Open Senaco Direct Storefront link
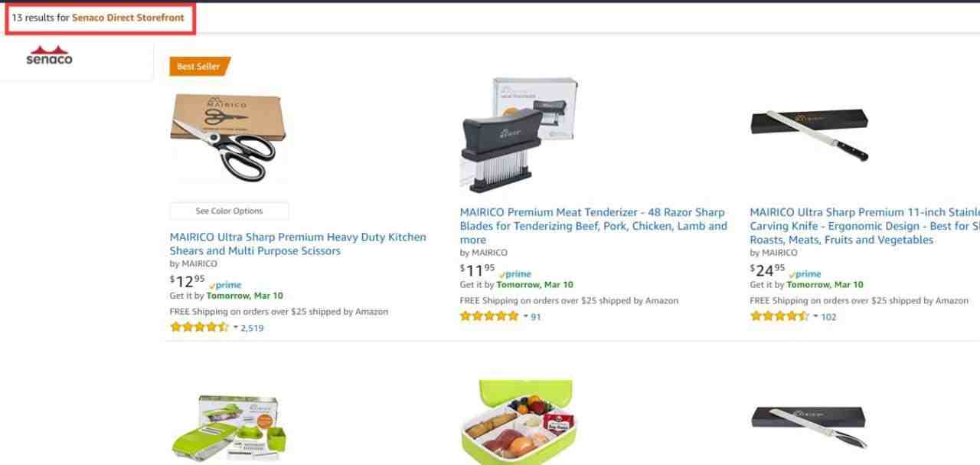Image resolution: width=980 pixels, height=465 pixels. (x=128, y=18)
